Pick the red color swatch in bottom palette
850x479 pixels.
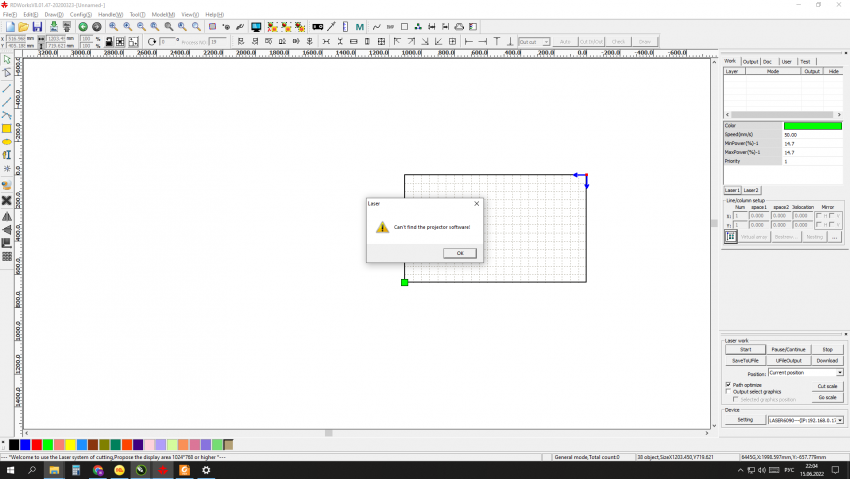[37, 444]
